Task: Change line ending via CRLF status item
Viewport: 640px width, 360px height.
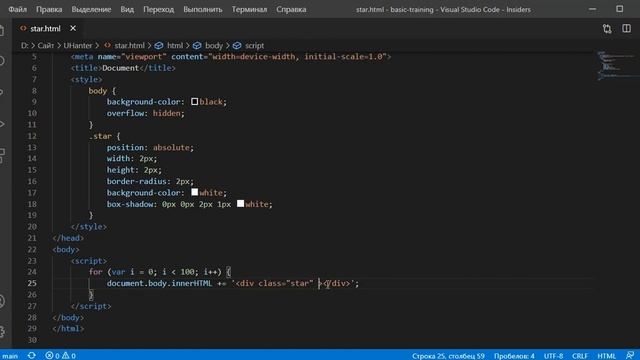Action: coord(580,356)
